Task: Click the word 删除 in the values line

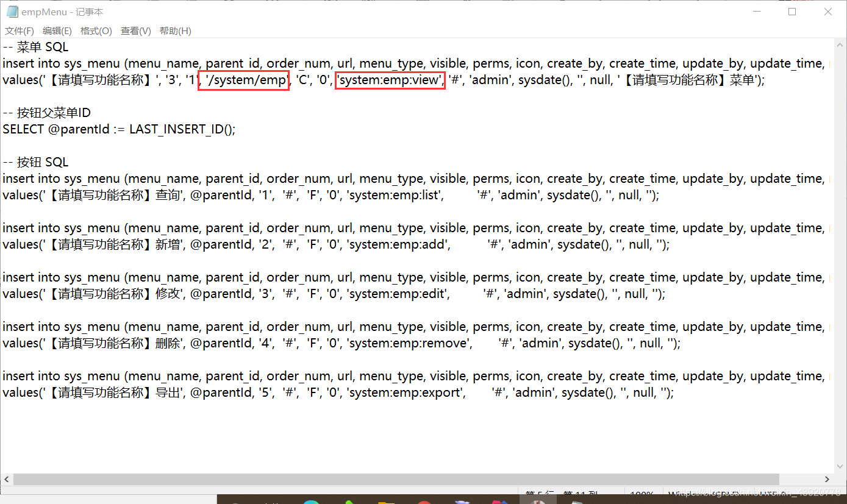Action: (167, 343)
